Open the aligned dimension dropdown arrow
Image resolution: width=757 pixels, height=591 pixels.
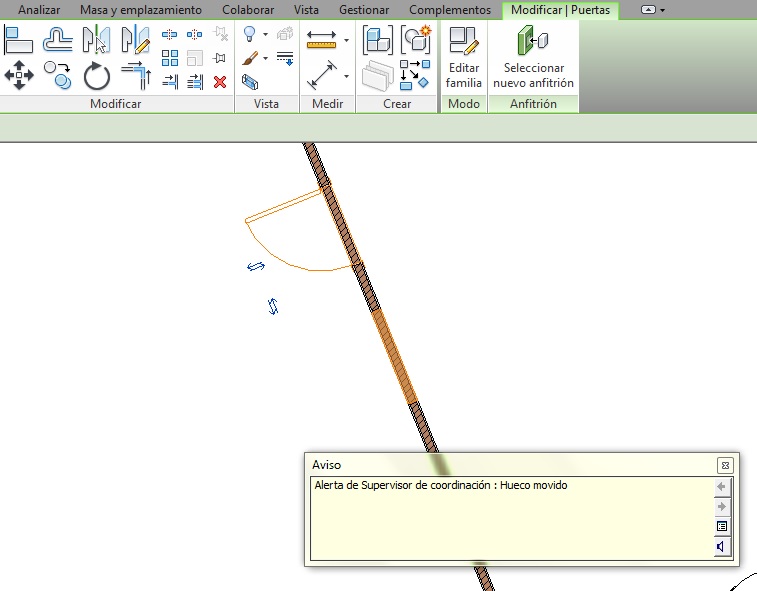(346, 41)
